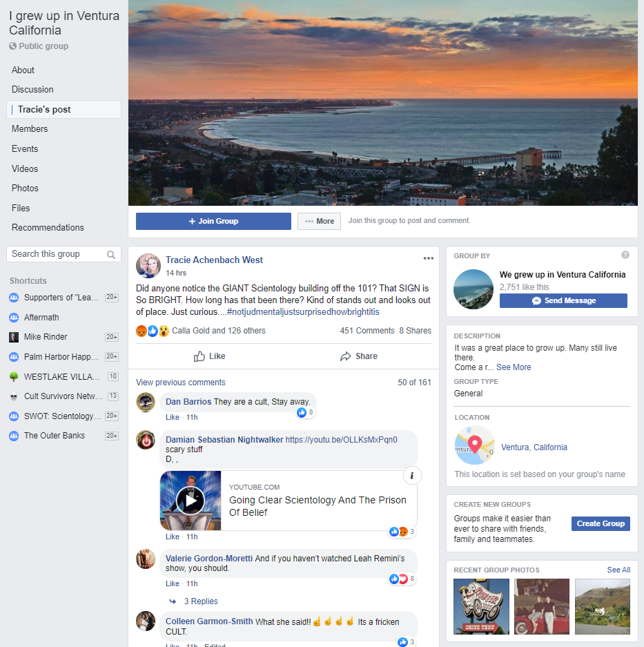Image resolution: width=644 pixels, height=647 pixels.
Task: Play the Going Clear video preview
Action: point(191,501)
